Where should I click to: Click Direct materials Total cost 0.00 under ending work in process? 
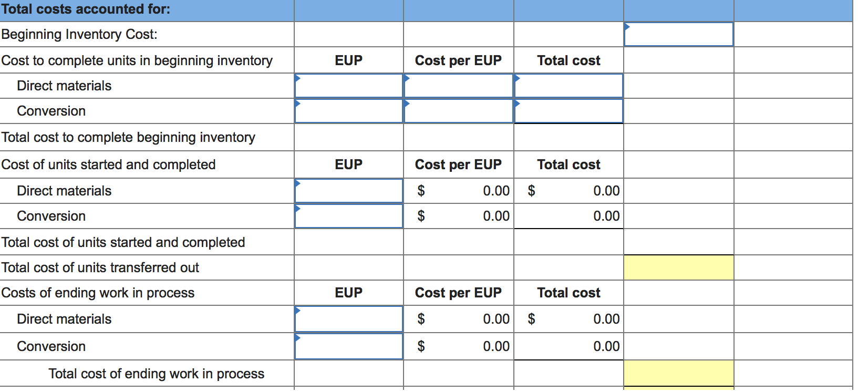(569, 319)
